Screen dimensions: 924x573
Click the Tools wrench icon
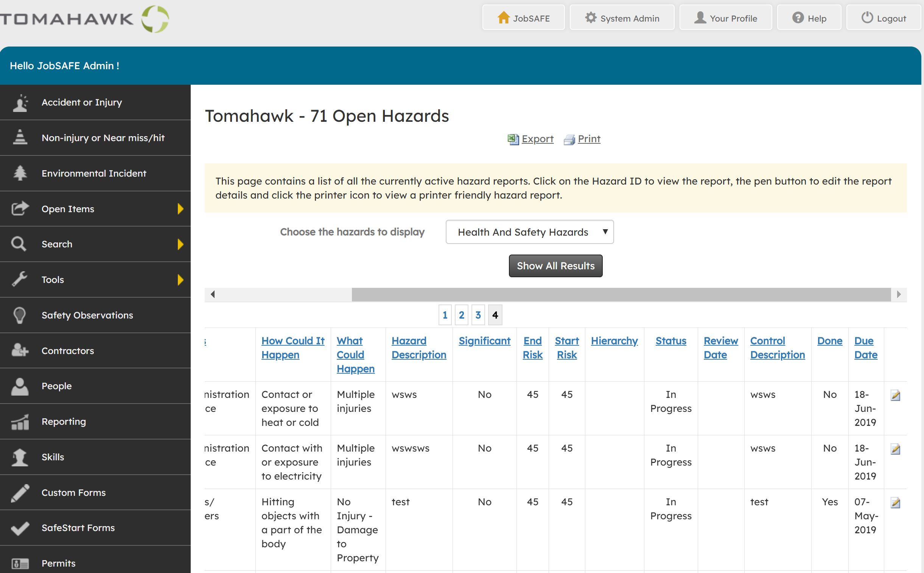19,279
